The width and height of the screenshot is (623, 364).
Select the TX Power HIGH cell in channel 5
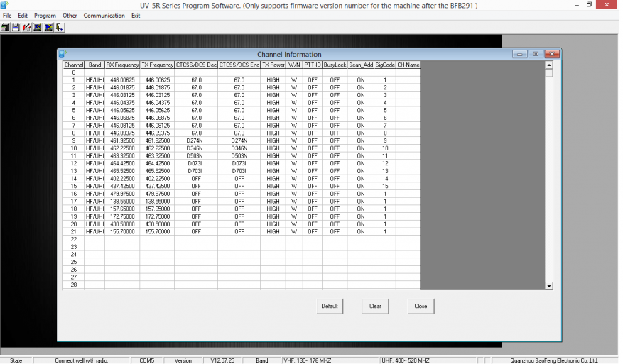click(x=273, y=111)
